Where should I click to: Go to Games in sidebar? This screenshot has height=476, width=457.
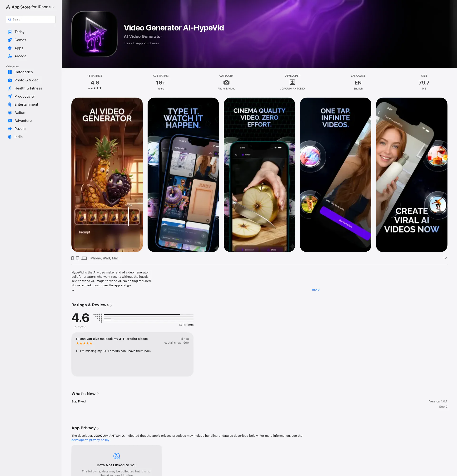[x=20, y=40]
